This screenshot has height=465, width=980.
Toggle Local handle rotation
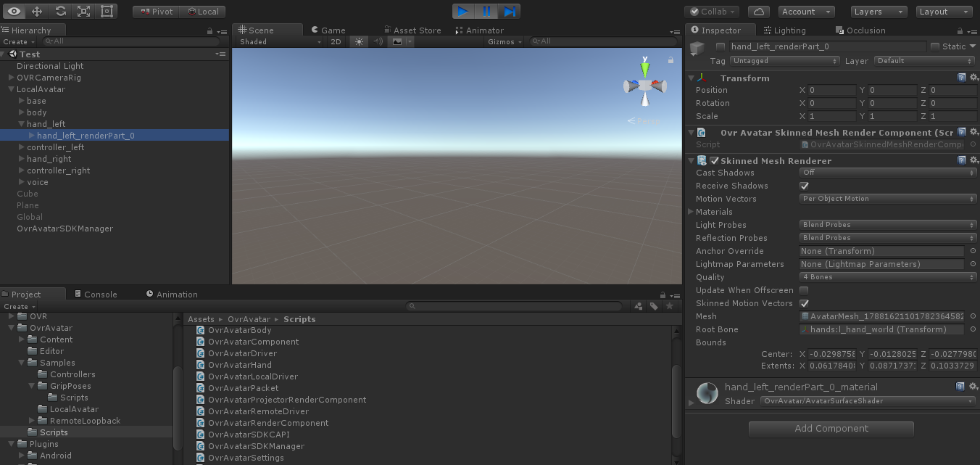[202, 12]
